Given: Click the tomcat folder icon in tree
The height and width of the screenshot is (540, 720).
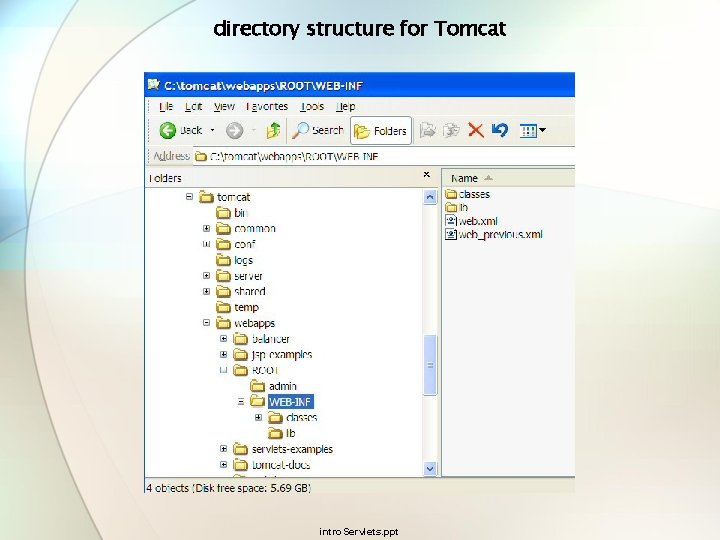Looking at the screenshot, I should (x=207, y=197).
